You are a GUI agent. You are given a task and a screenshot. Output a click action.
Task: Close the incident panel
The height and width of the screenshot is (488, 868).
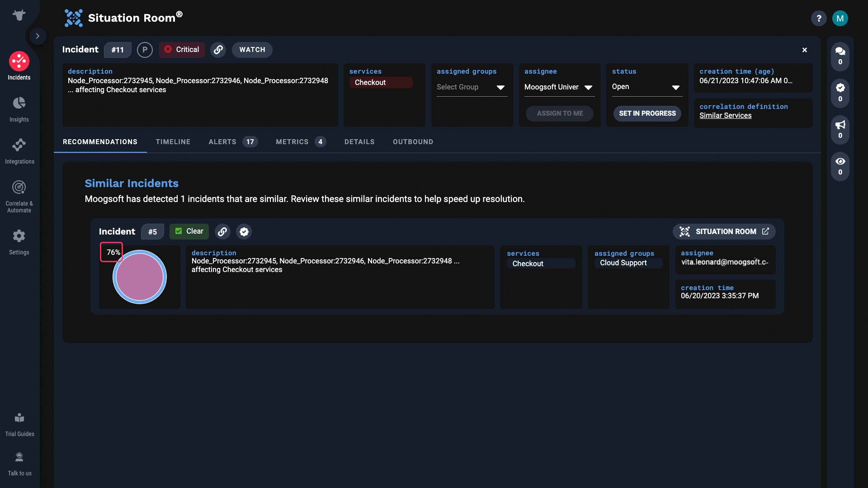(805, 50)
